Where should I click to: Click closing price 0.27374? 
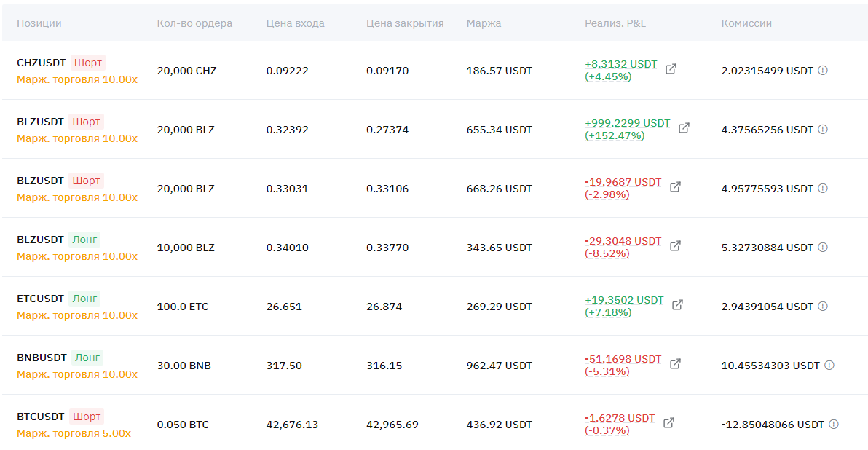pyautogui.click(x=387, y=130)
